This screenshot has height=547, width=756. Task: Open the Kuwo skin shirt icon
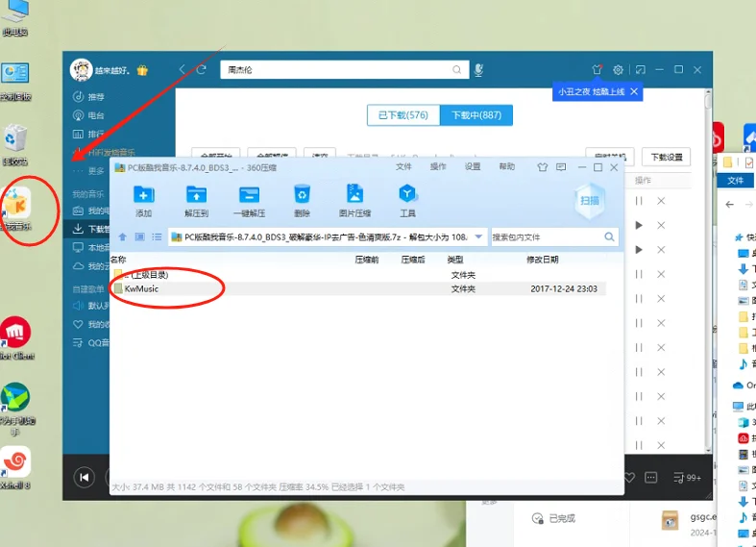[597, 70]
